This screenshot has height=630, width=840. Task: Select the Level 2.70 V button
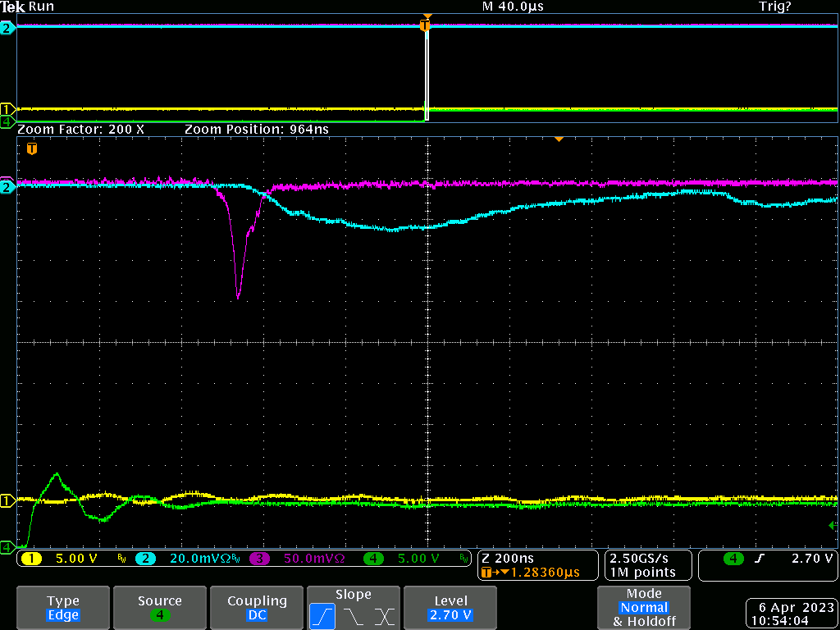tap(450, 608)
